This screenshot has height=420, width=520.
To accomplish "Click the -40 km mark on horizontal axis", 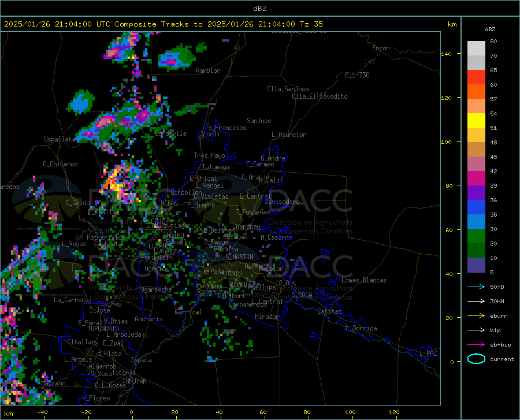I will pos(42,412).
